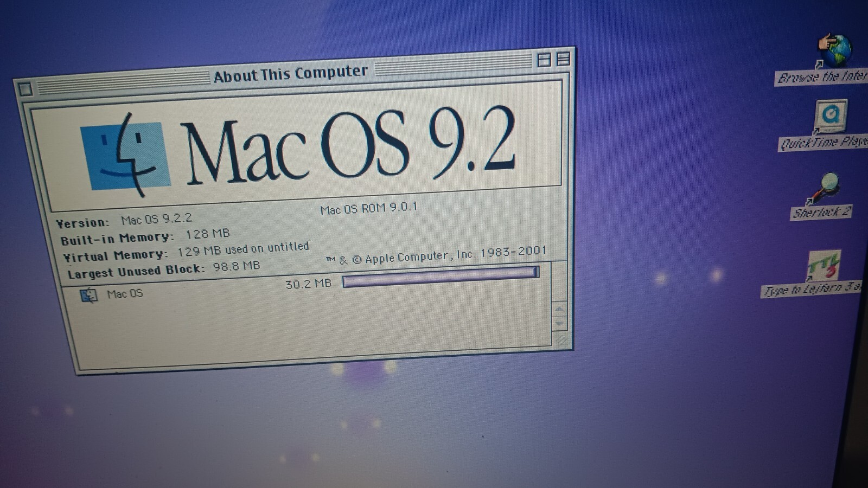Image resolution: width=868 pixels, height=488 pixels.
Task: Click the 30.2 MB memory value
Action: tap(308, 284)
